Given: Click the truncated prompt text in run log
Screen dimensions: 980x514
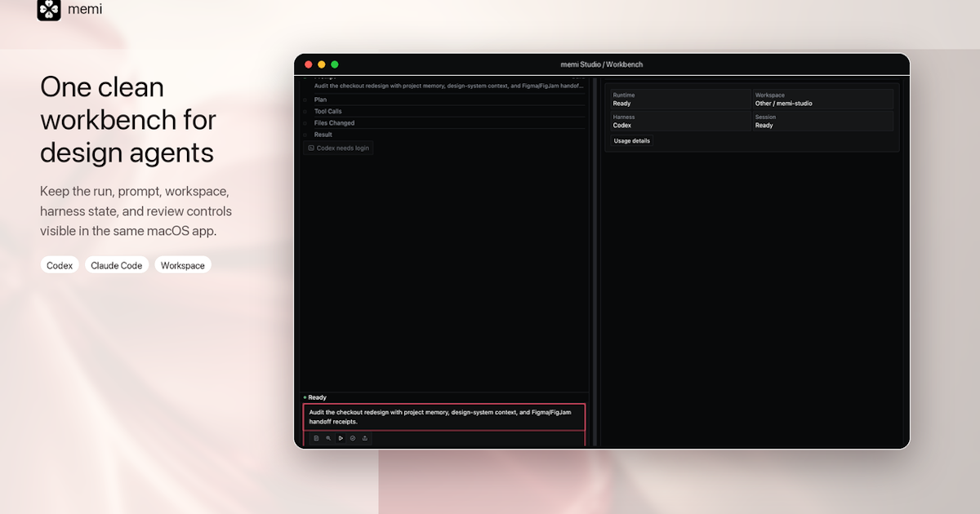Looking at the screenshot, I should (x=449, y=85).
